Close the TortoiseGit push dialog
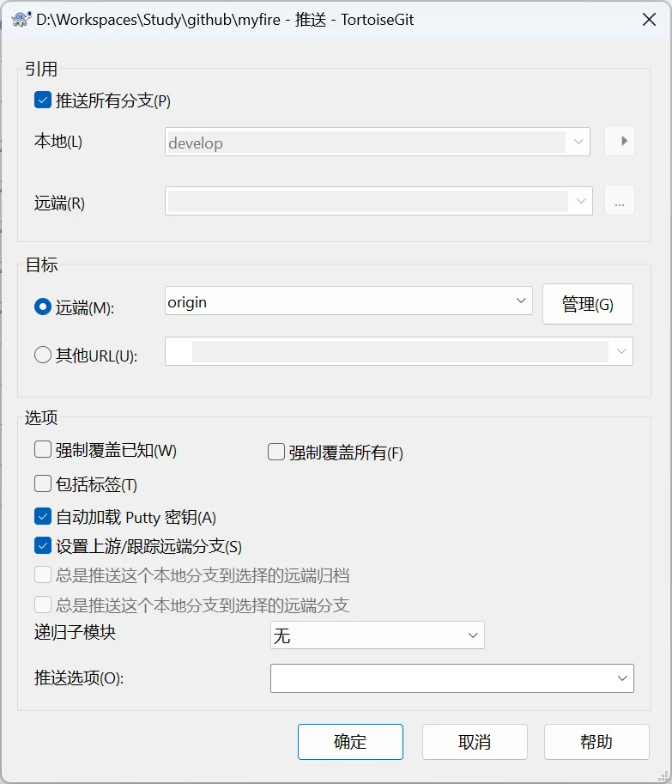 coord(650,20)
